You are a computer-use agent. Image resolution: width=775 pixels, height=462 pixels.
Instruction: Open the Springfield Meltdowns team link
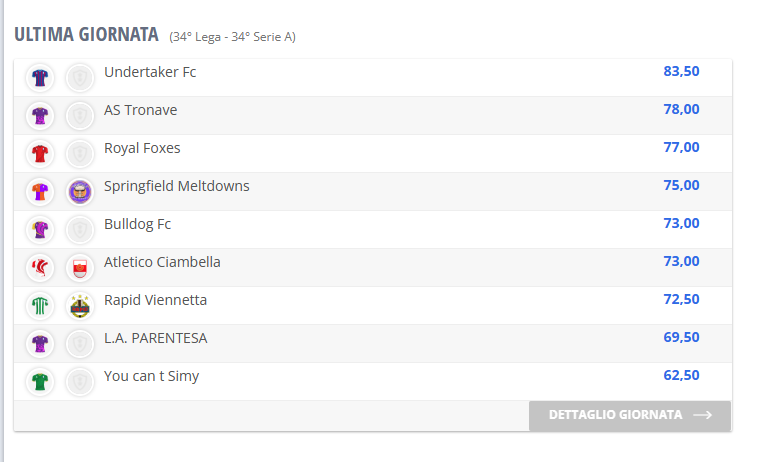click(x=176, y=186)
